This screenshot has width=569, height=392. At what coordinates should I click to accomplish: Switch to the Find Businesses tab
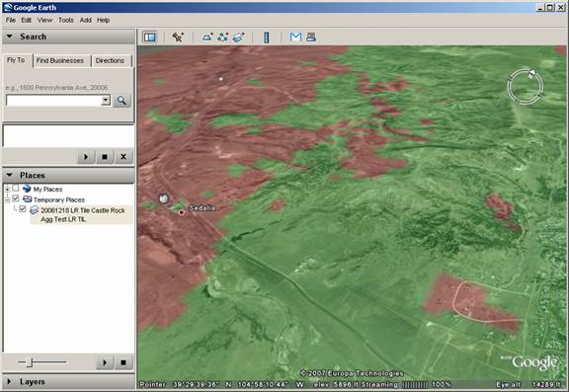(60, 60)
